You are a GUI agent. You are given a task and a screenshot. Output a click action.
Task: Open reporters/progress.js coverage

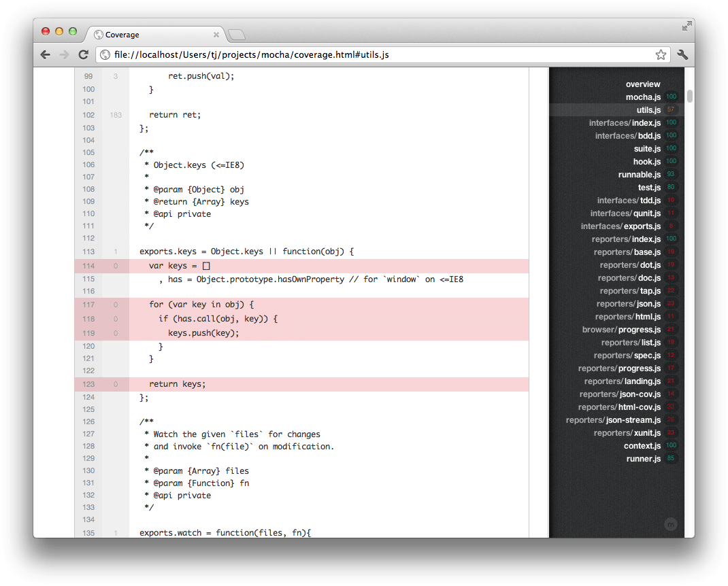point(619,369)
